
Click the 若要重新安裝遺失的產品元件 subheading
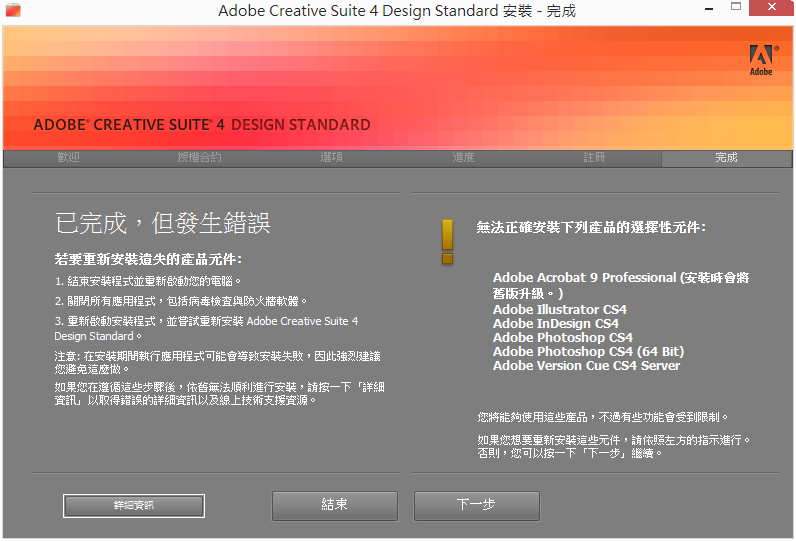[148, 259]
